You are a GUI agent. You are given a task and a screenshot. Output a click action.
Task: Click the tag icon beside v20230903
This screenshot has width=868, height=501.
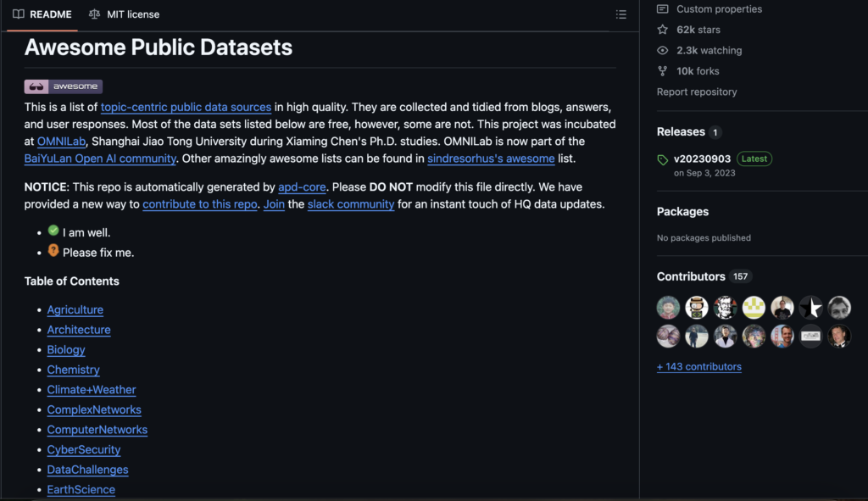tap(662, 159)
